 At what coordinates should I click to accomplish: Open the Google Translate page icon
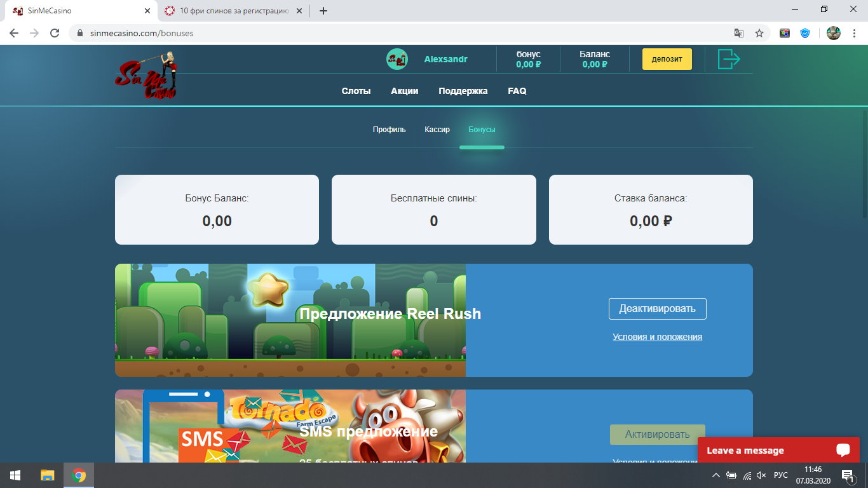(x=739, y=33)
